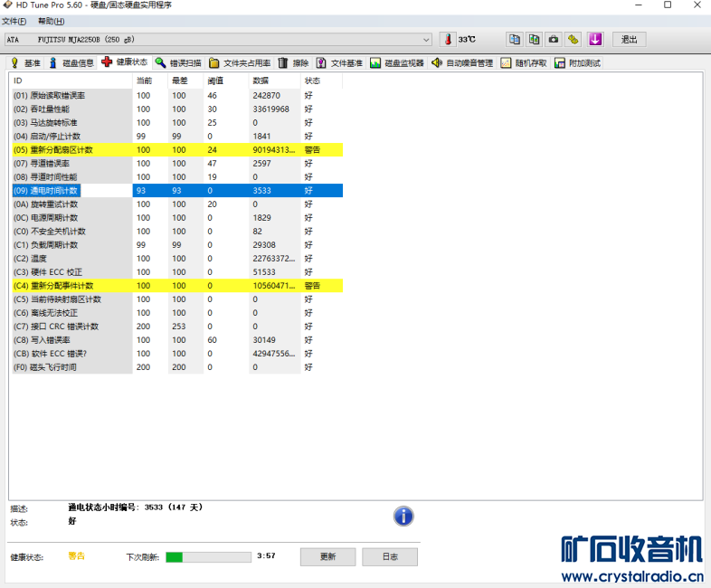Click the data value 51533
The height and width of the screenshot is (588, 711).
click(x=264, y=272)
